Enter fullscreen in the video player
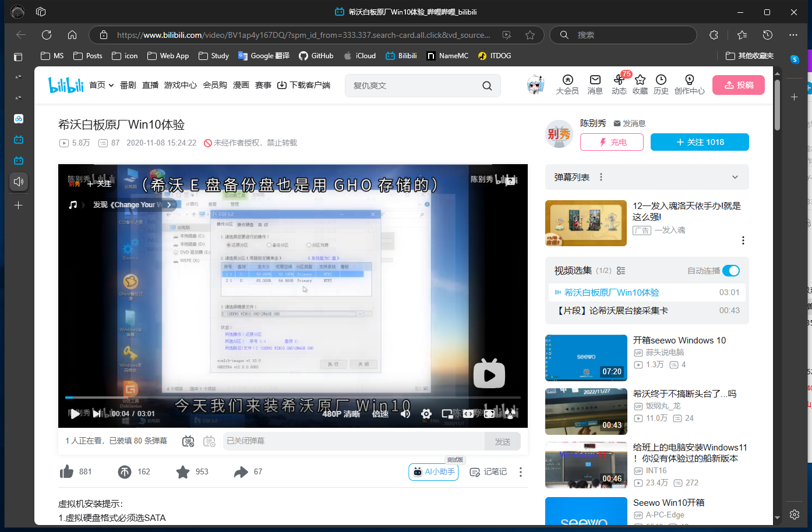The width and height of the screenshot is (812, 532). (x=489, y=414)
